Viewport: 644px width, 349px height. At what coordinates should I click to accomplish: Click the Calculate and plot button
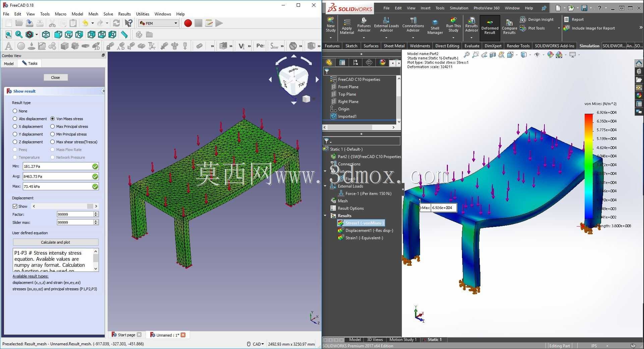56,242
